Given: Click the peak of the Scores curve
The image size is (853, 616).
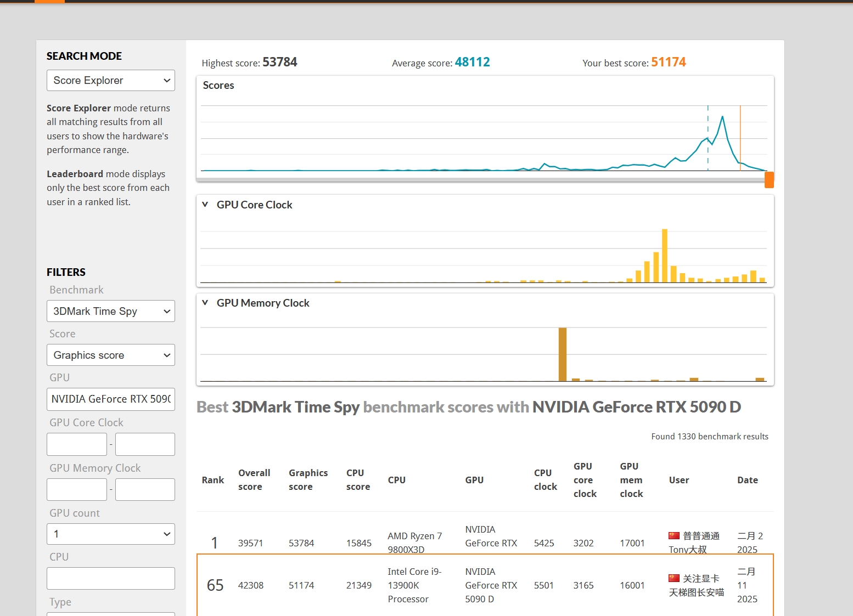Looking at the screenshot, I should click(722, 117).
